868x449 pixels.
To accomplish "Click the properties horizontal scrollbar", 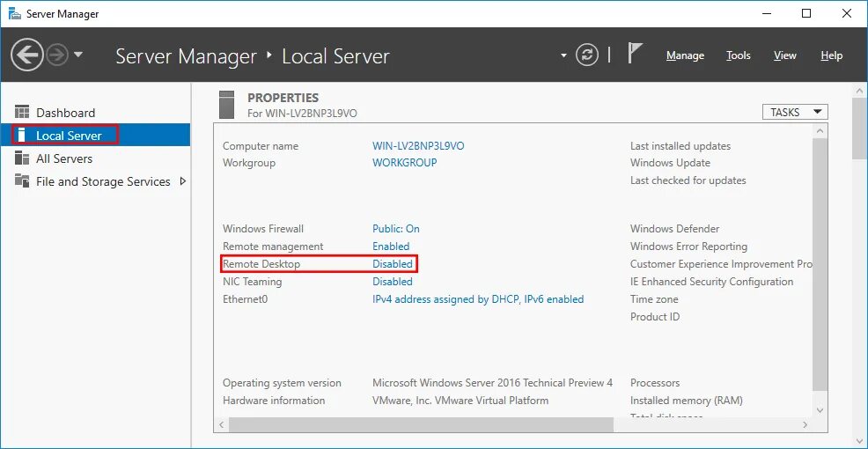I will point(414,424).
